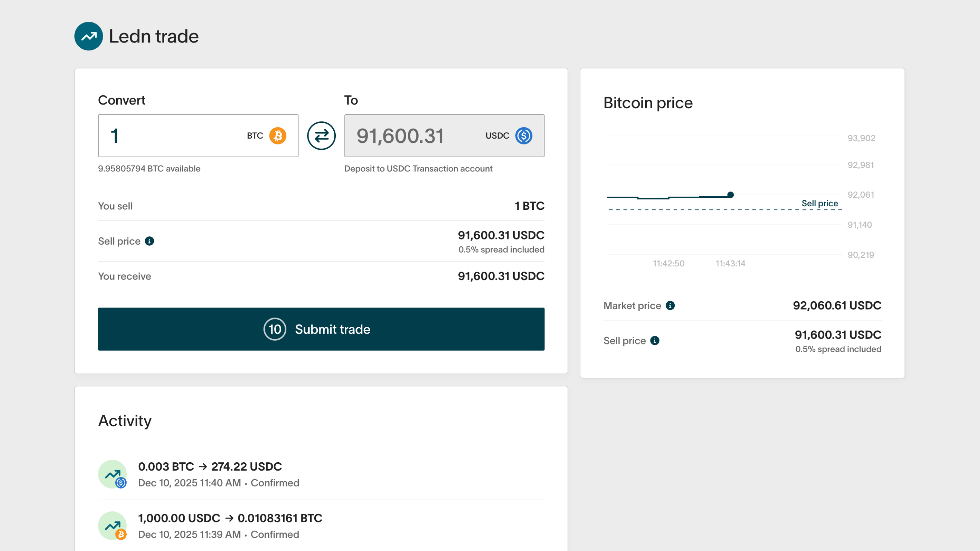
Task: Click the USDC to BTC activity icon
Action: pos(112,525)
